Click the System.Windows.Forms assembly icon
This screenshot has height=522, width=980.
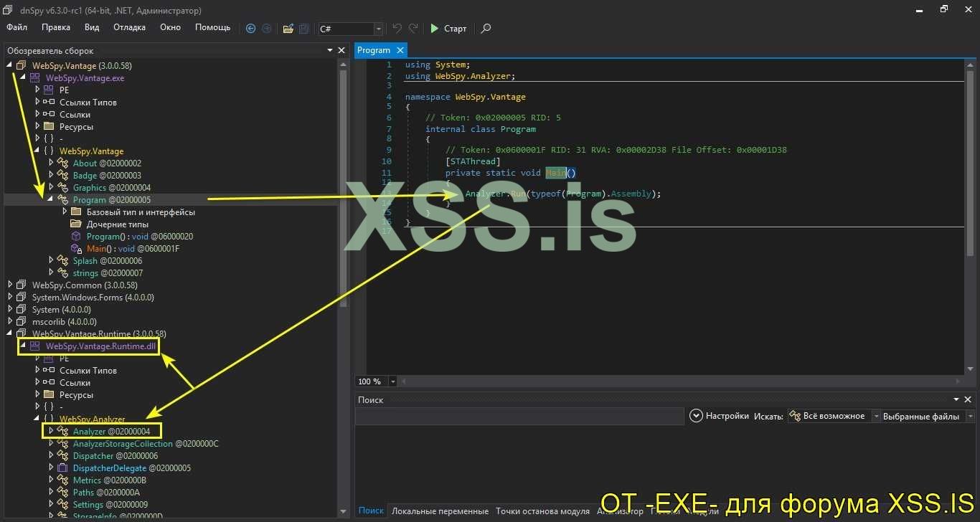coord(21,298)
